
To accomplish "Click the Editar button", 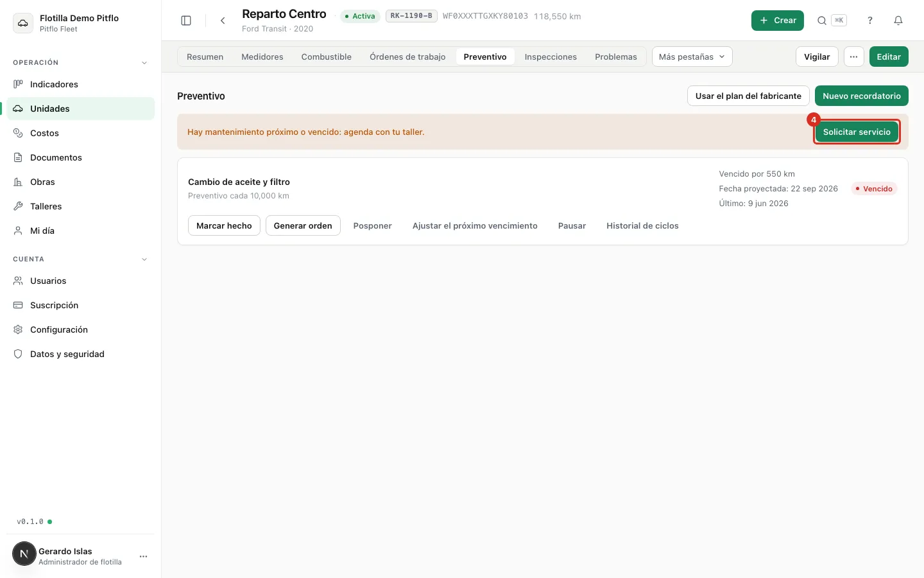I will tap(889, 57).
